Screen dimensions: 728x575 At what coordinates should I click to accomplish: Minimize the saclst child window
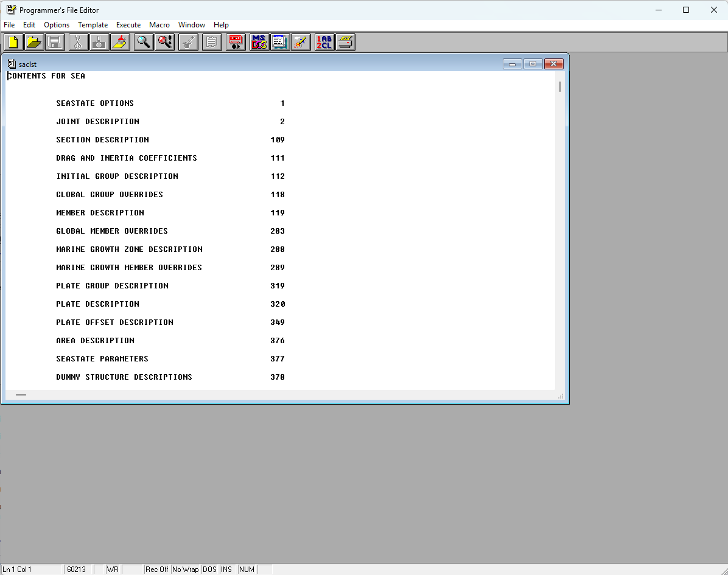[513, 64]
